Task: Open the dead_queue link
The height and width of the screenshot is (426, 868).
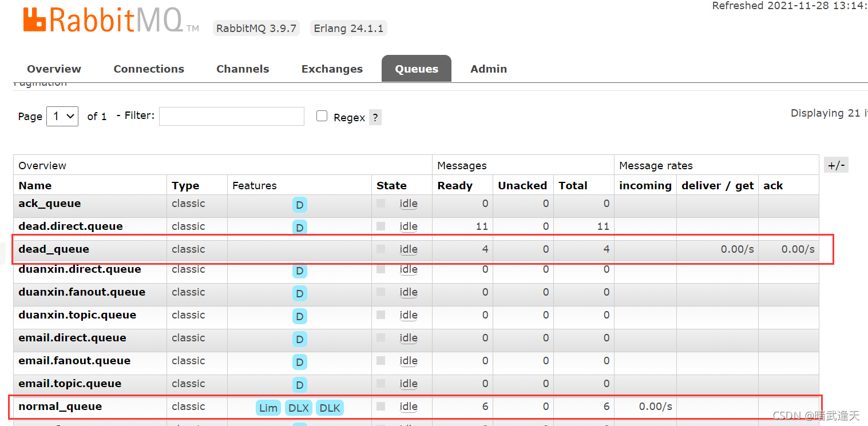Action: pos(54,249)
